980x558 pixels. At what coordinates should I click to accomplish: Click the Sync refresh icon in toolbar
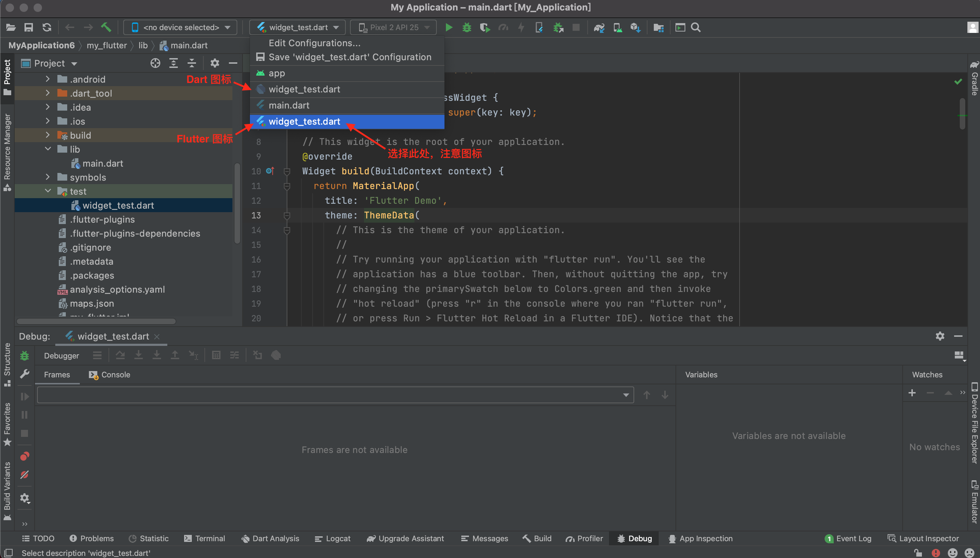(x=47, y=27)
